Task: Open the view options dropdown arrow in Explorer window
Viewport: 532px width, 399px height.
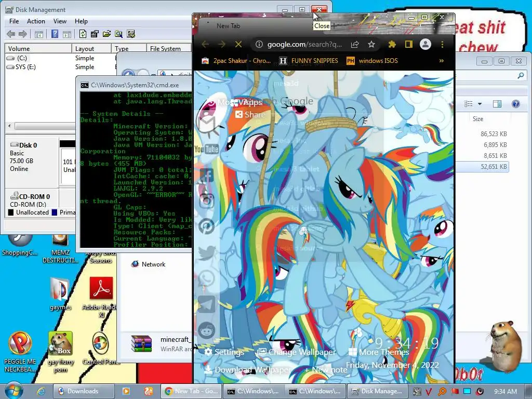Action: [x=480, y=104]
